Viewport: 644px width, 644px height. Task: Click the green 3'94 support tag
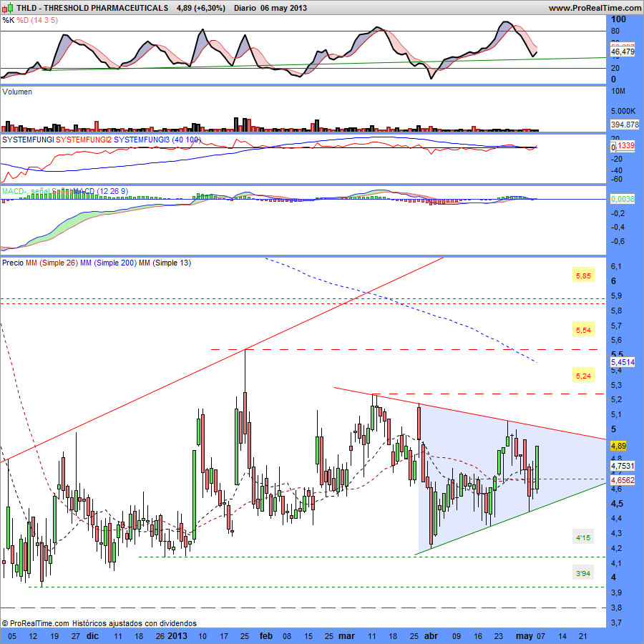(x=583, y=573)
